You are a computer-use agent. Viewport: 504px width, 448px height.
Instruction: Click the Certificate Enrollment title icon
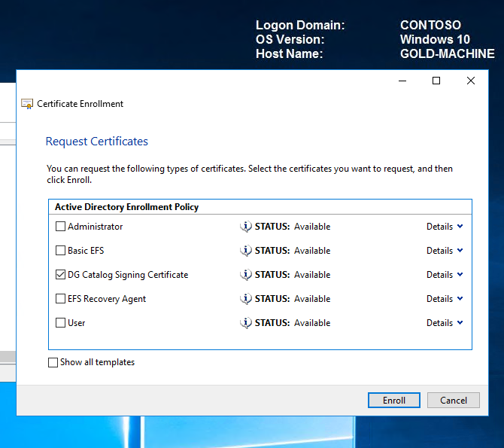[27, 104]
